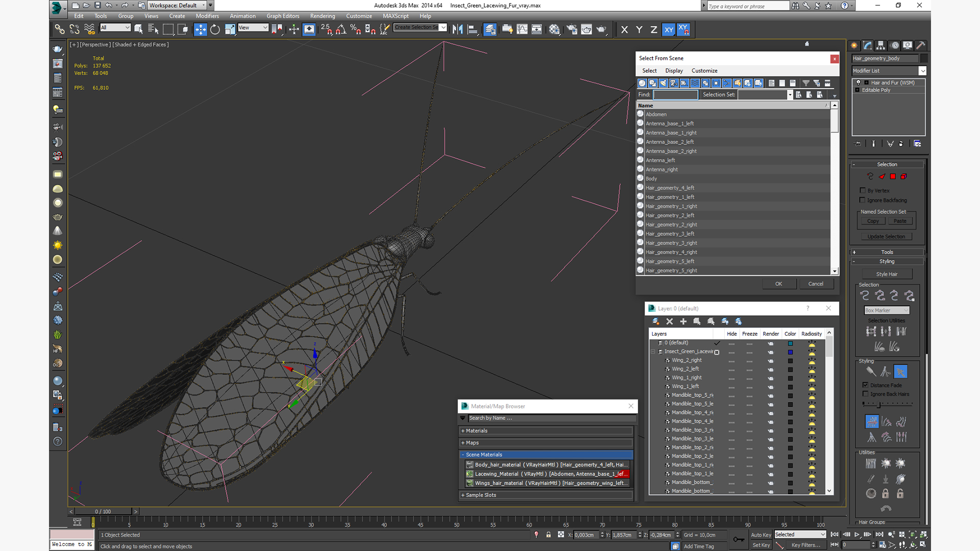The image size is (980, 551).
Task: Toggle Hair and Fur modifier lightbulb
Action: pyautogui.click(x=859, y=83)
